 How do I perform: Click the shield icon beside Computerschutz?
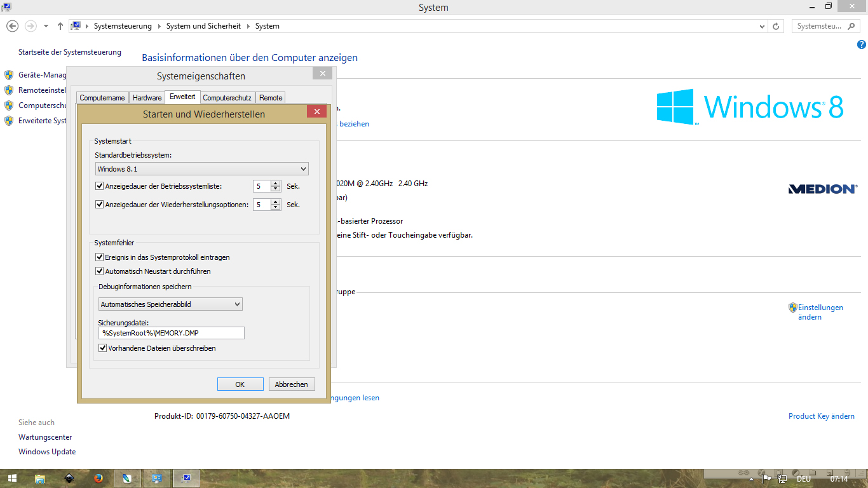pyautogui.click(x=9, y=105)
